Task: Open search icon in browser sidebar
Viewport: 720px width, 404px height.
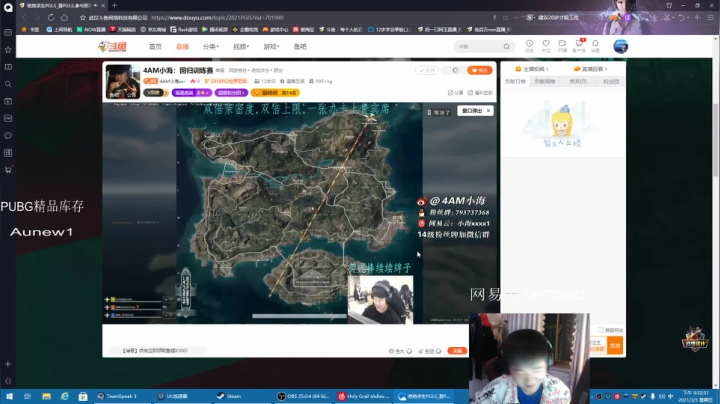Action: pos(8,84)
